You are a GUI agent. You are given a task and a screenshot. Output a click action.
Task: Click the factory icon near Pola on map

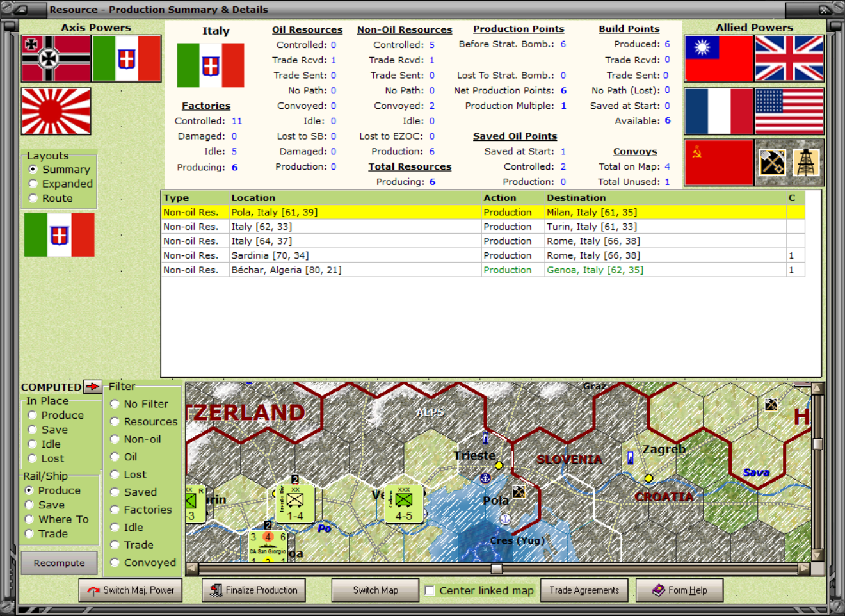pyautogui.click(x=519, y=492)
